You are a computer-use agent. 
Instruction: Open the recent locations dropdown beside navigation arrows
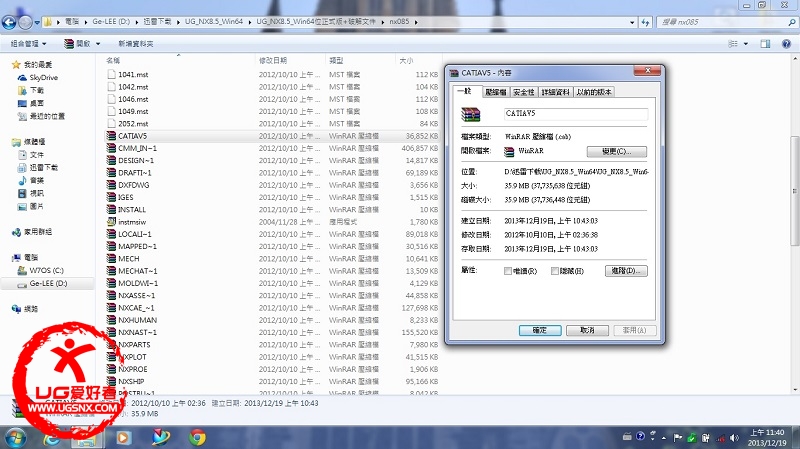click(37, 22)
